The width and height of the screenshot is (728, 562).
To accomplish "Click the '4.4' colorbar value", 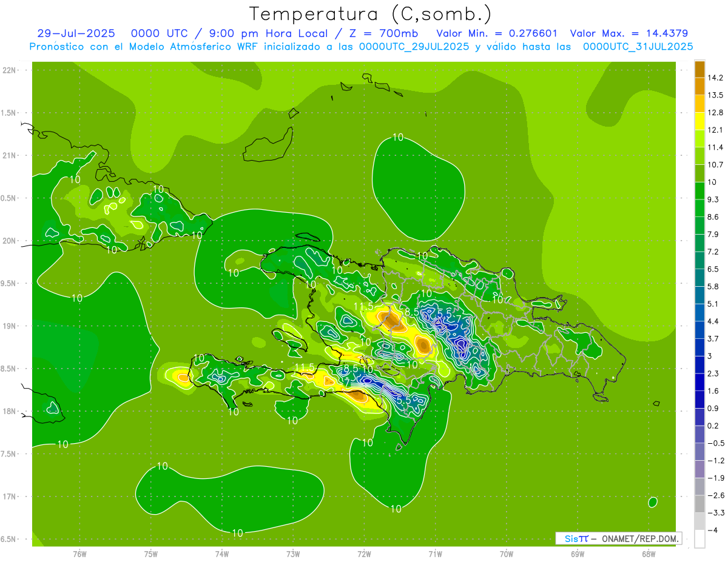I will pos(713,321).
